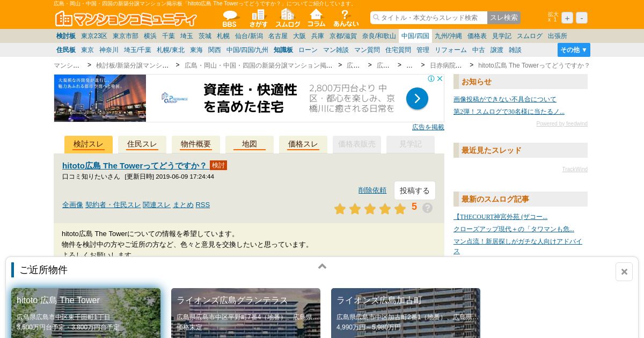Open the RSS feed link

click(203, 205)
